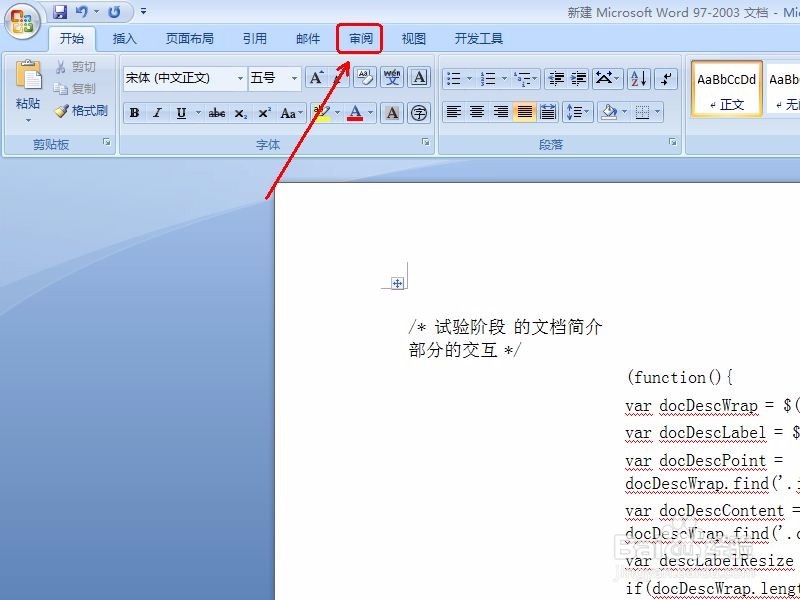Open the 引用 tab
Screen dimensions: 800x600
coord(255,39)
